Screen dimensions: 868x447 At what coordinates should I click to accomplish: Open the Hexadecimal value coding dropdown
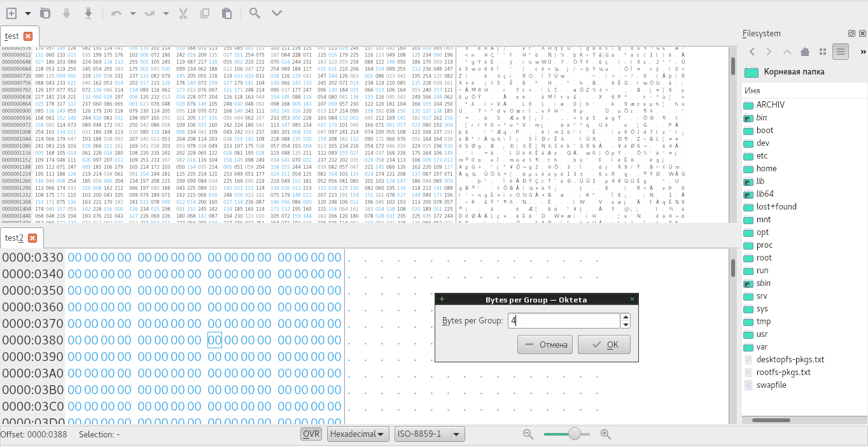point(358,434)
